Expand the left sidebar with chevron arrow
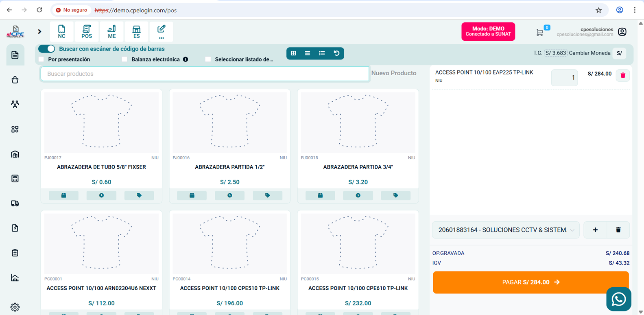 (x=39, y=32)
